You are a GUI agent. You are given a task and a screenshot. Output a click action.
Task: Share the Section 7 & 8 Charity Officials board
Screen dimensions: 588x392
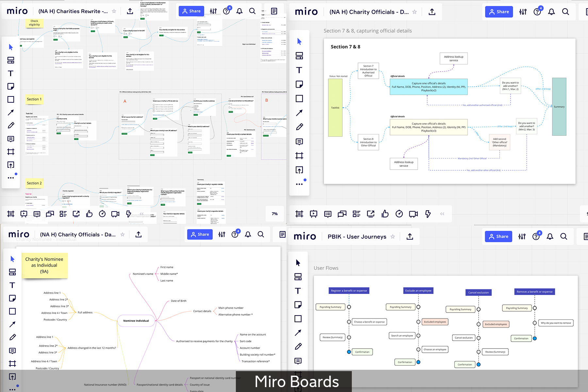pyautogui.click(x=499, y=12)
